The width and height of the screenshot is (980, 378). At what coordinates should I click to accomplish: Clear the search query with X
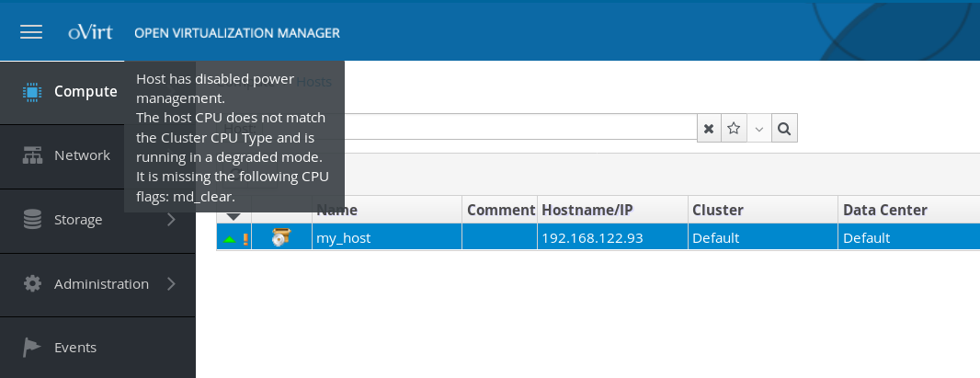coord(709,129)
